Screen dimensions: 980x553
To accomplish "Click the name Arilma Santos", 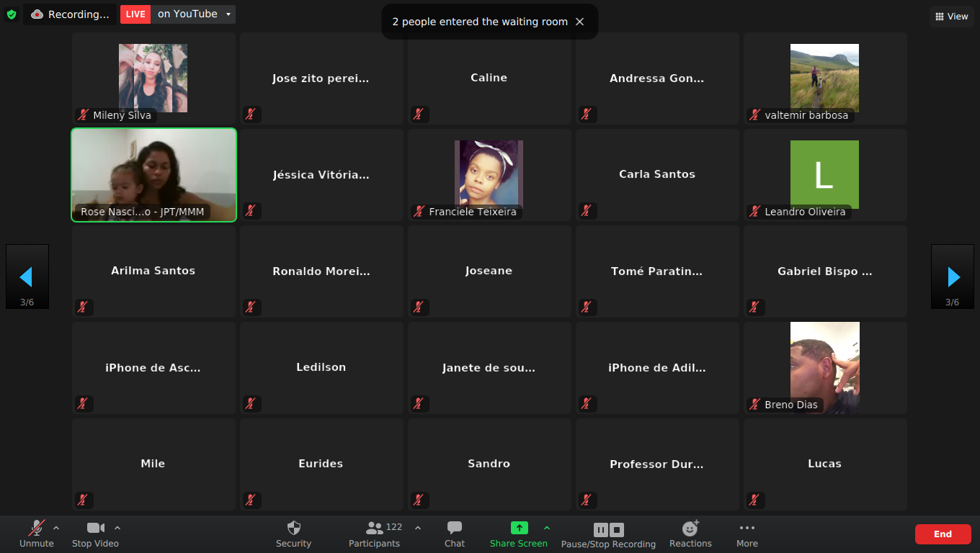I will (x=153, y=271).
